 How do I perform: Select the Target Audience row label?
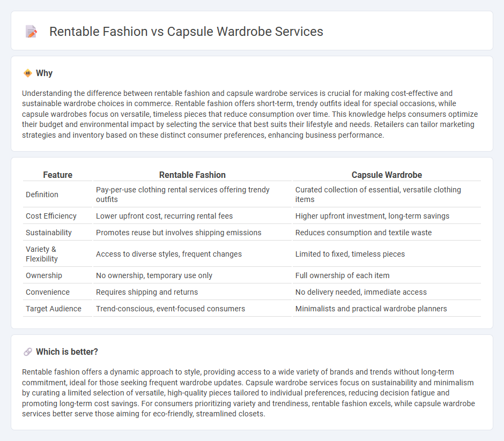coord(54,309)
